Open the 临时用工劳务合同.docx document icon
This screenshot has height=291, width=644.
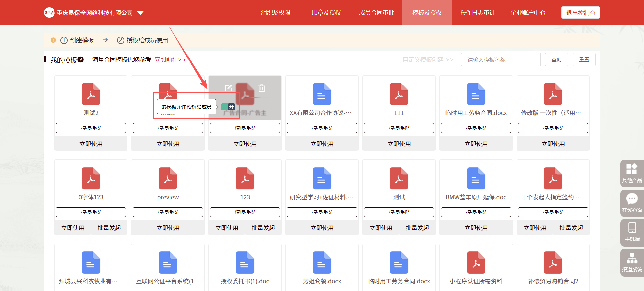[476, 94]
